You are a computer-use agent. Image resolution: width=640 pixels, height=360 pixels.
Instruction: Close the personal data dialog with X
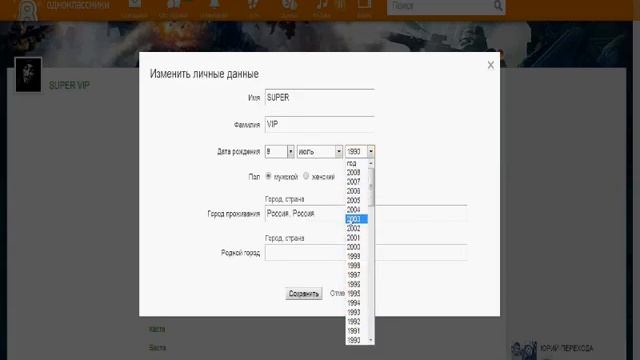[x=490, y=65]
